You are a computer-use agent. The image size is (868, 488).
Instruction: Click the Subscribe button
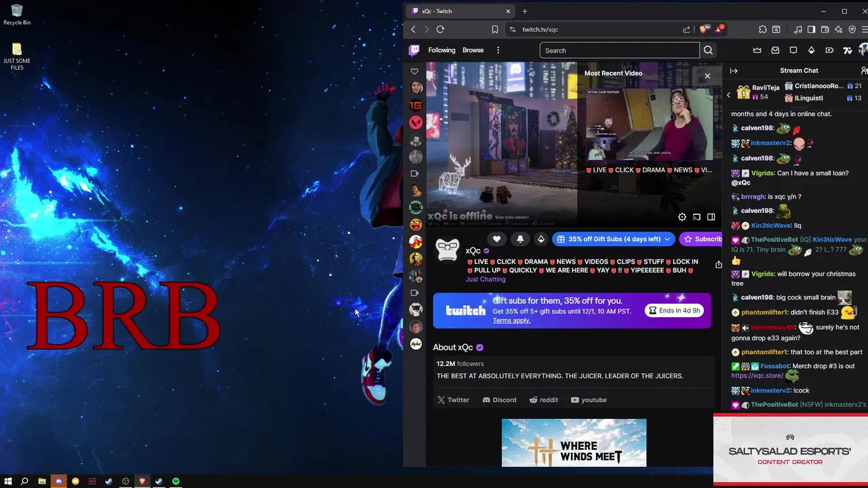pyautogui.click(x=702, y=239)
